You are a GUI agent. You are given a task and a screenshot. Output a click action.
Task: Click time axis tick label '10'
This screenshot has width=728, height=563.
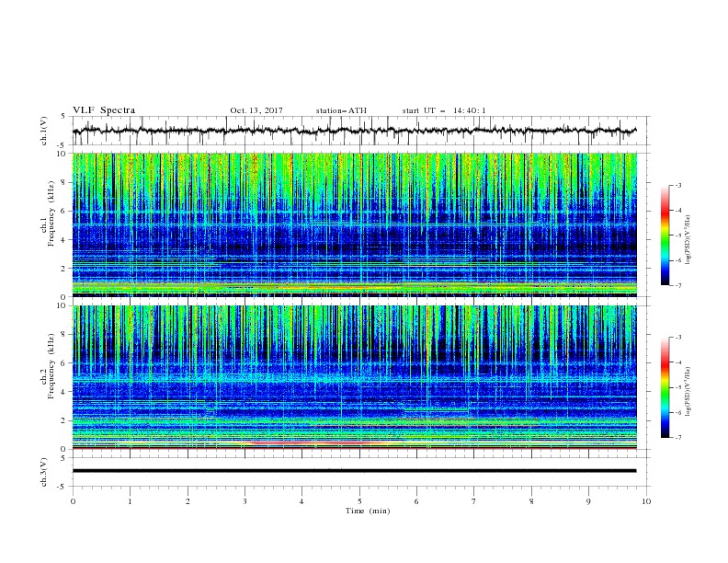(x=646, y=501)
